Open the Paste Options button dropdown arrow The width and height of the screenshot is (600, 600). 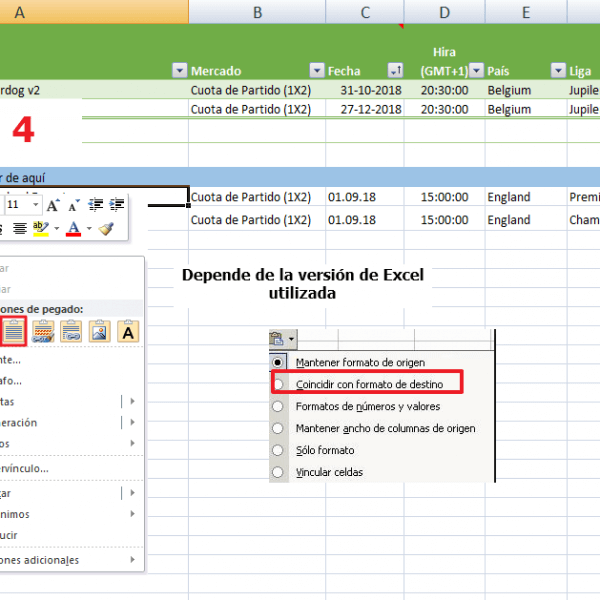coord(292,339)
